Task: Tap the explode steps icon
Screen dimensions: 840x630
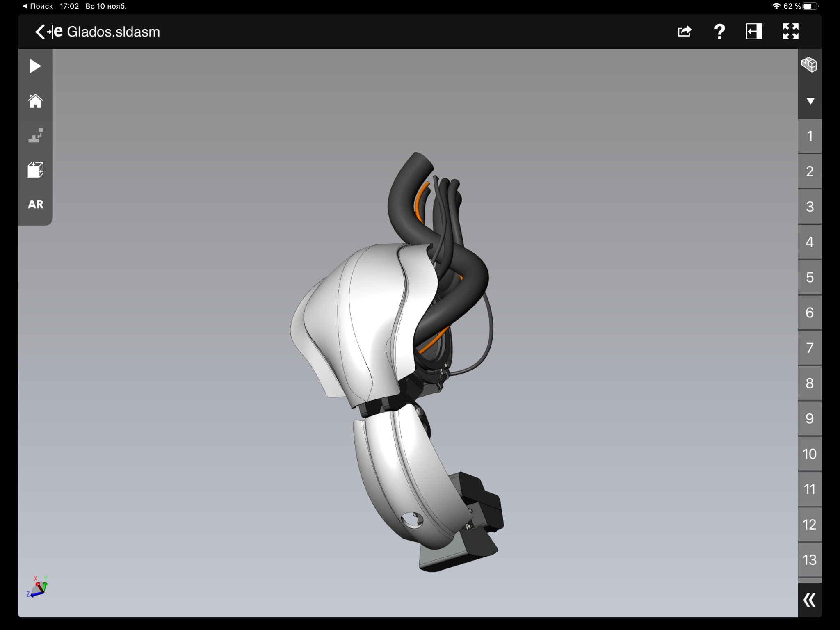Action: pos(35,135)
